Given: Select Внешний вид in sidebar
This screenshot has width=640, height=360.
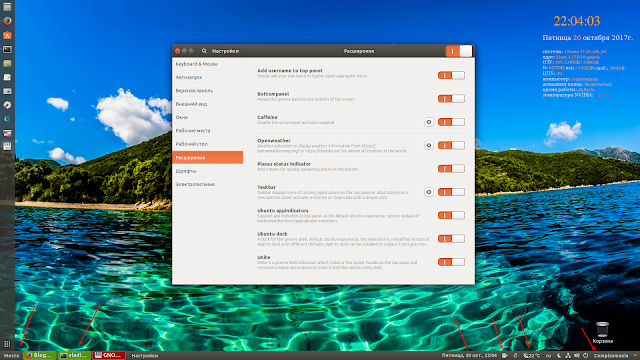Looking at the screenshot, I should [208, 104].
